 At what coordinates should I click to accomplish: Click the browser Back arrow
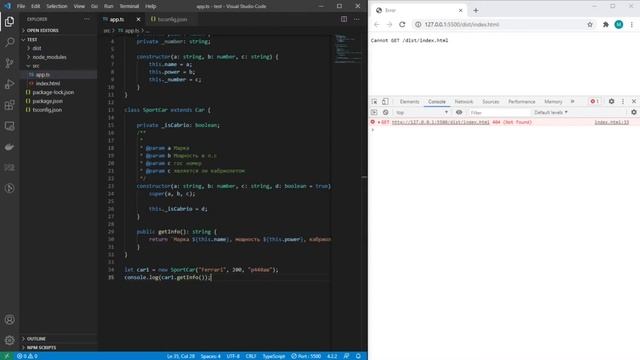(x=377, y=24)
